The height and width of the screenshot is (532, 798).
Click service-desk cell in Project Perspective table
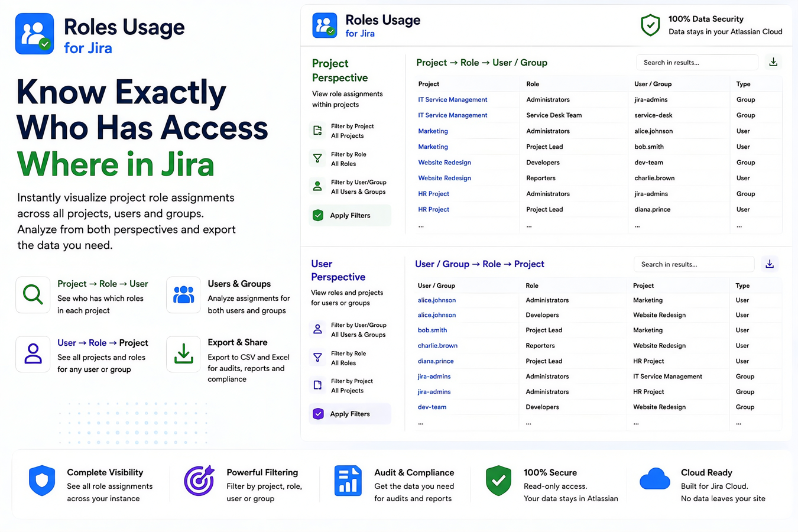coord(653,115)
